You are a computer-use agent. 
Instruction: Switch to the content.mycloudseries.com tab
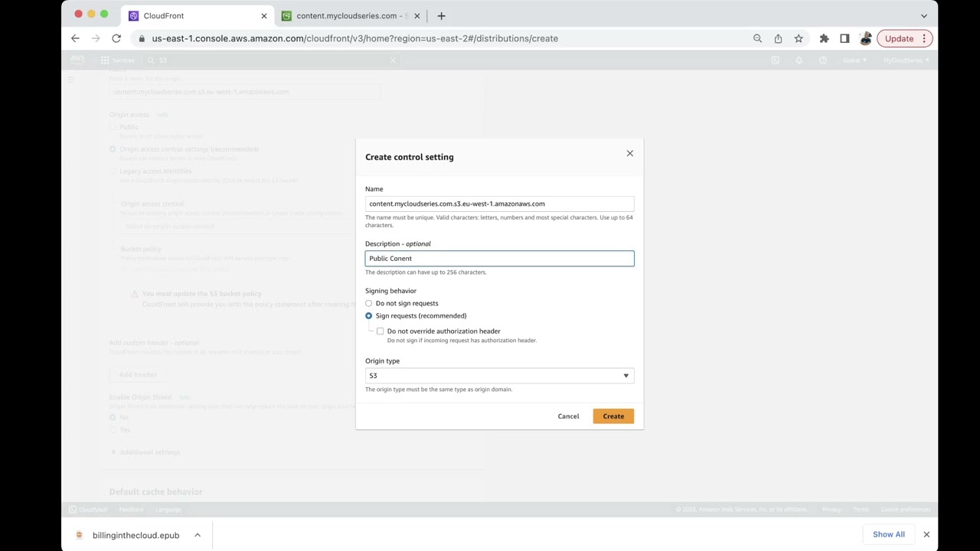click(351, 15)
